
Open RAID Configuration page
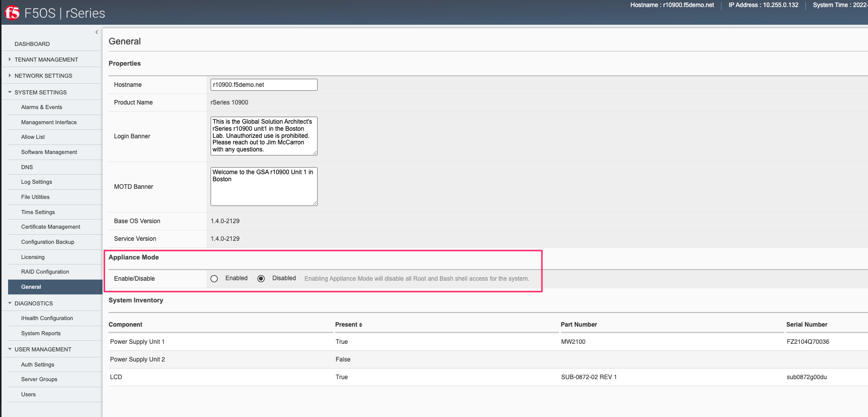coord(45,272)
